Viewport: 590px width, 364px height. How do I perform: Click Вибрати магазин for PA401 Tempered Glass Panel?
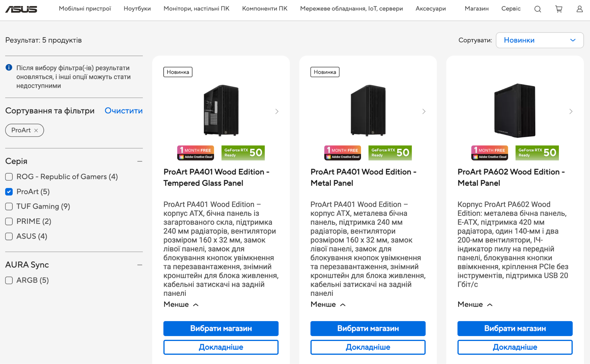click(x=221, y=329)
